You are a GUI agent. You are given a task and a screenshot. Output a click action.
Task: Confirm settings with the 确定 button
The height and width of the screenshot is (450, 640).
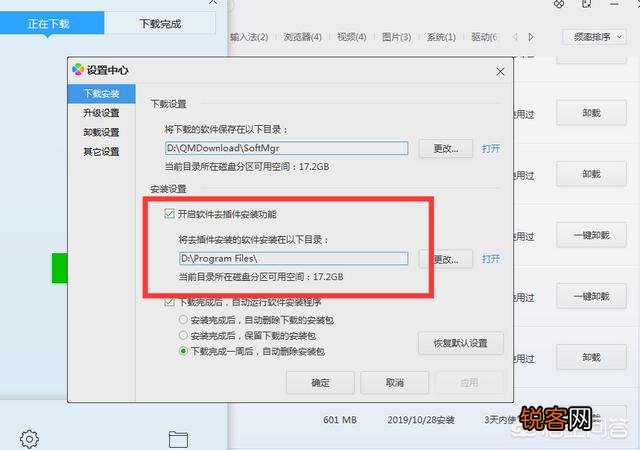pos(320,383)
